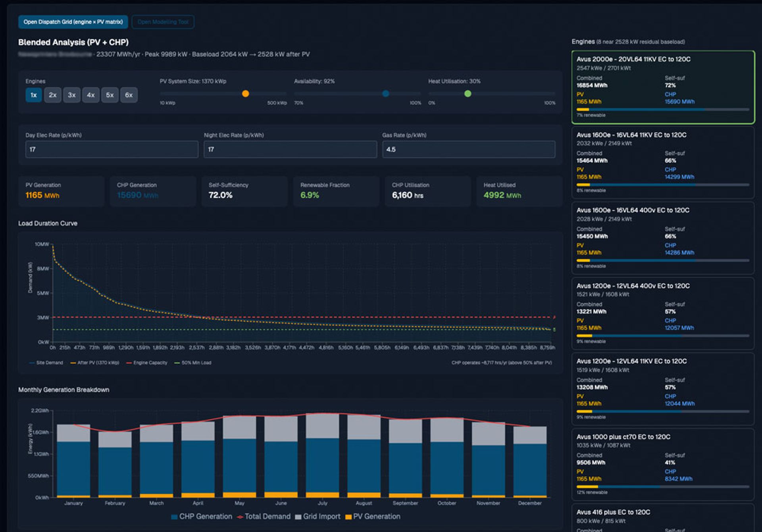This screenshot has height=532, width=762.
Task: Click the "1035 kWe / 1087 kWt" rating text
Action: tap(603, 446)
